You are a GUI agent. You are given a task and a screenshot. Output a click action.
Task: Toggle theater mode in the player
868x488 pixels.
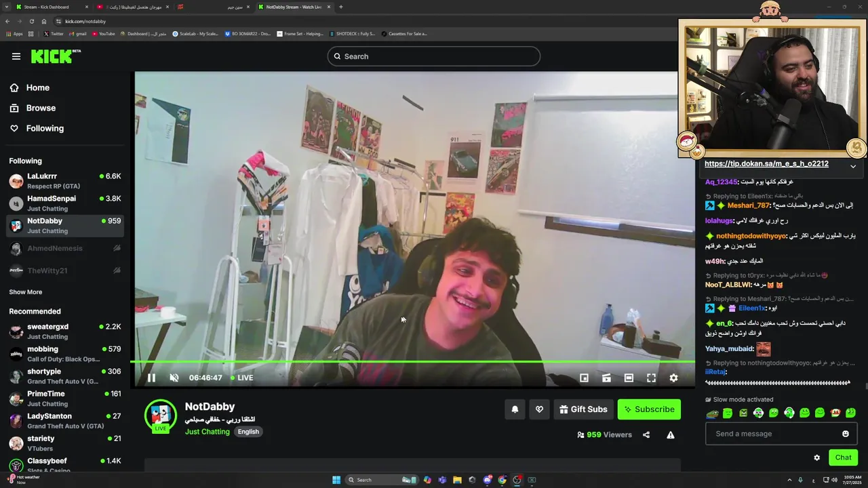click(629, 378)
